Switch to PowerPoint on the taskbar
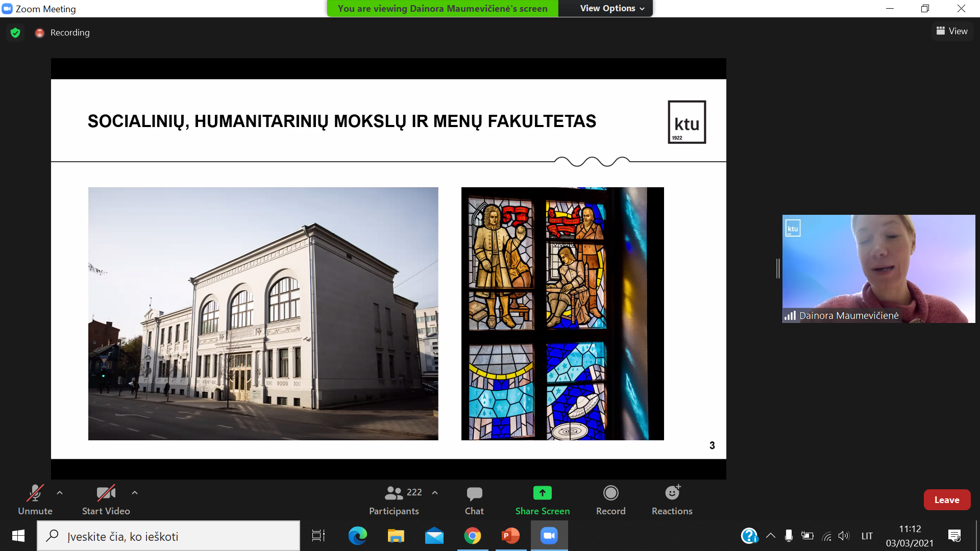Screen dimensions: 980x551 (x=511, y=536)
